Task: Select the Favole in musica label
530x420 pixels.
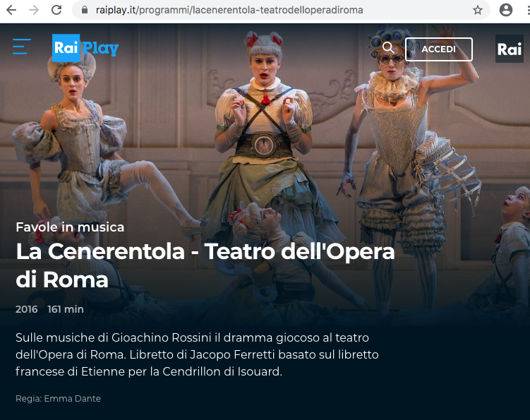Action: [70, 227]
